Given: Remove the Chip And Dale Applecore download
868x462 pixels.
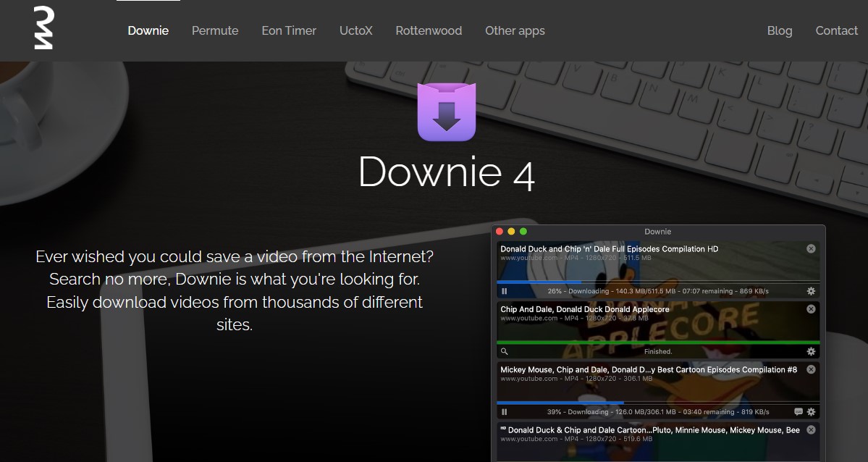Looking at the screenshot, I should click(811, 309).
